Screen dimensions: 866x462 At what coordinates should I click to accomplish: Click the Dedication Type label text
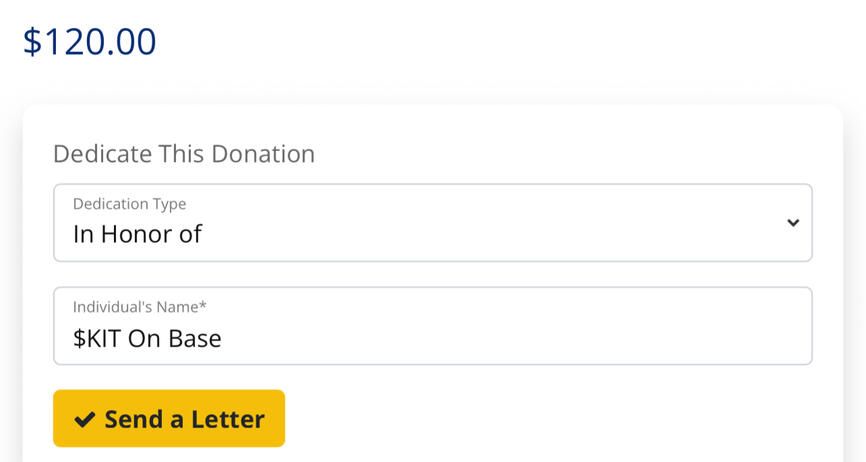[129, 204]
